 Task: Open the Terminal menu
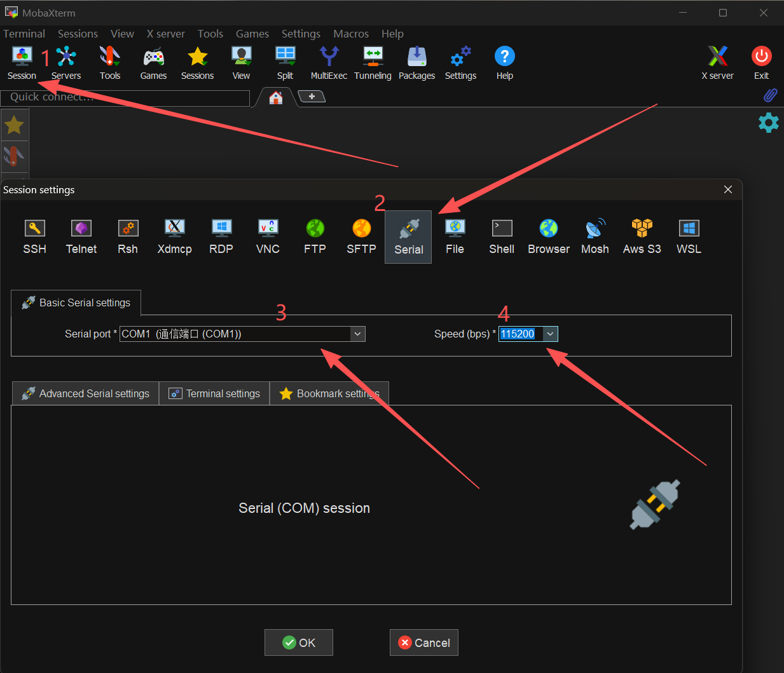point(24,34)
